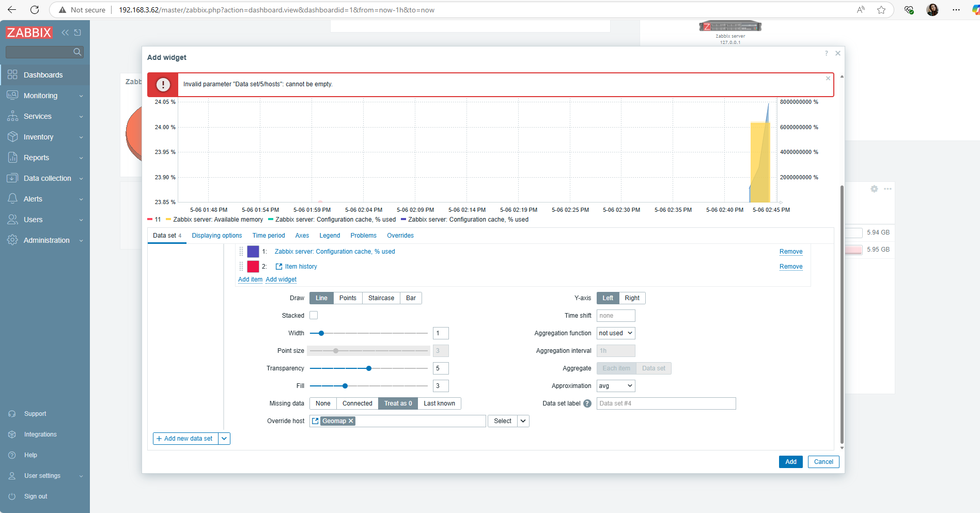Click the Users sidebar icon
Screen dimensions: 980x513
[12, 220]
